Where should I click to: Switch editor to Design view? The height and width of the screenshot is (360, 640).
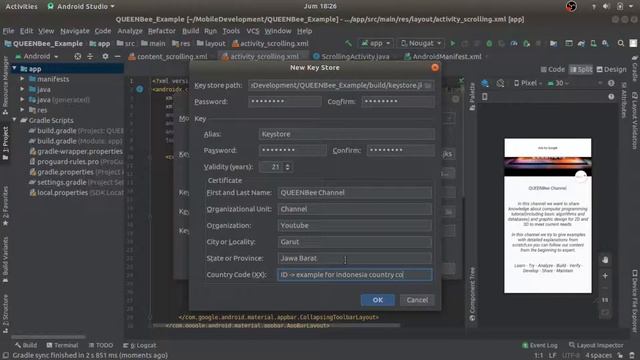611,69
